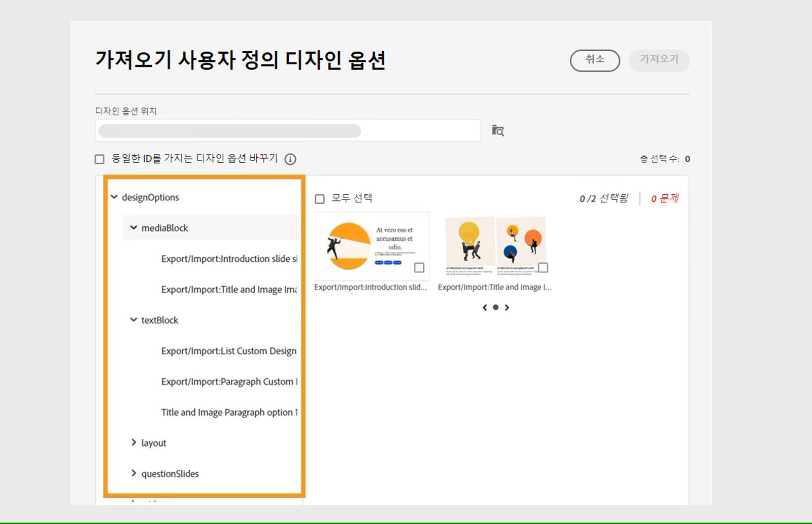Screen dimensions: 812x524
Task: Click the 가져오기 button
Action: pyautogui.click(x=660, y=59)
